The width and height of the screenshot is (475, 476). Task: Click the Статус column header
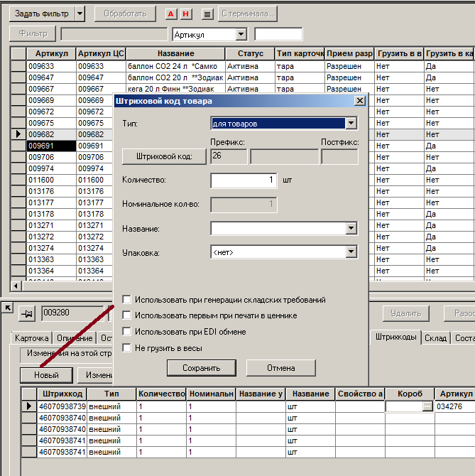(250, 53)
